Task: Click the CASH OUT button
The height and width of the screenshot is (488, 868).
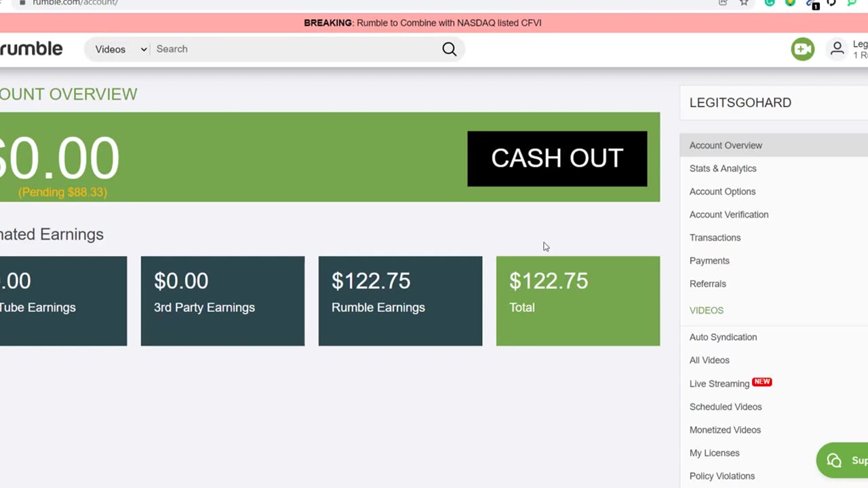Action: click(x=557, y=159)
